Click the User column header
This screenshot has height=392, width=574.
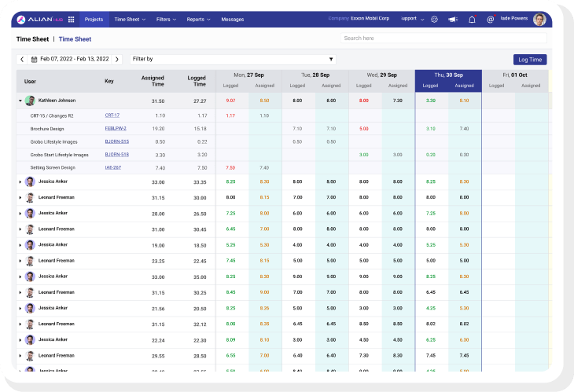pyautogui.click(x=30, y=81)
